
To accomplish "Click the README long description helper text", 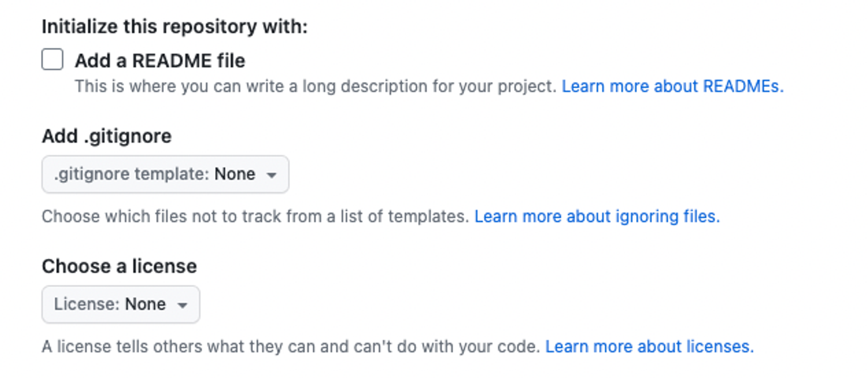I will point(315,86).
